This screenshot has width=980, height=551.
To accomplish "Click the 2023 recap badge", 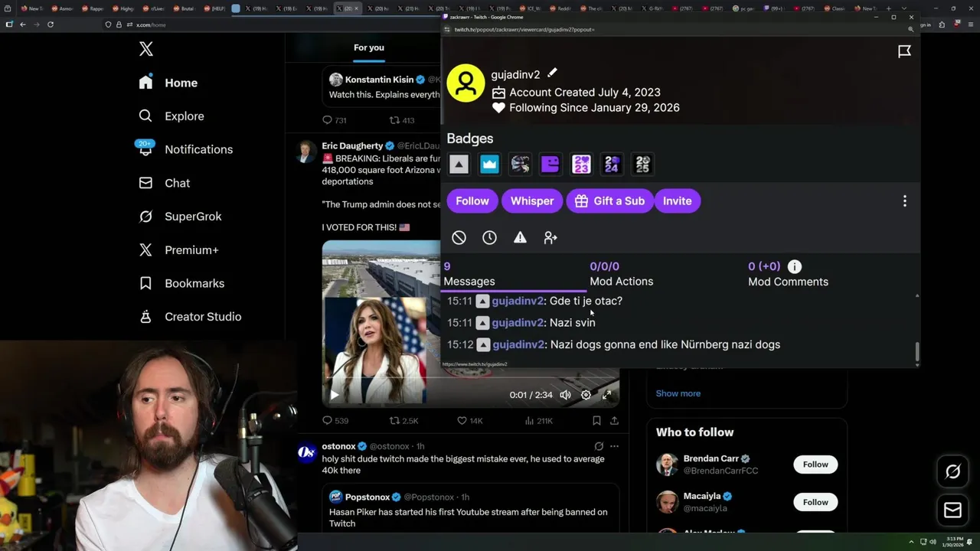I will point(581,164).
